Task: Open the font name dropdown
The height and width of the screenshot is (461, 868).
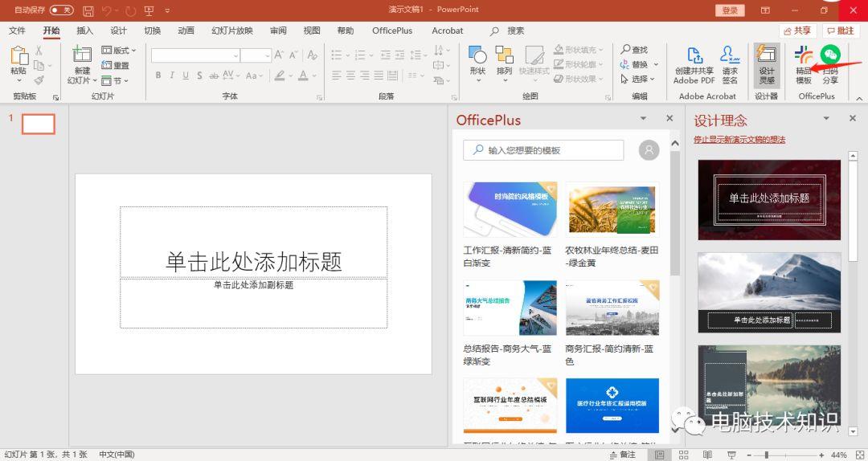Action: [x=235, y=55]
